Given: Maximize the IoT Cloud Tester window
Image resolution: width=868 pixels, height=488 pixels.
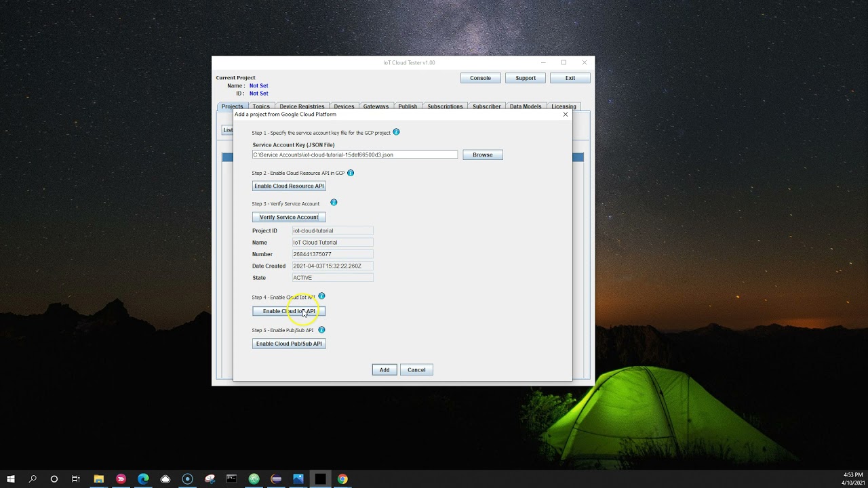Looking at the screenshot, I should click(564, 62).
